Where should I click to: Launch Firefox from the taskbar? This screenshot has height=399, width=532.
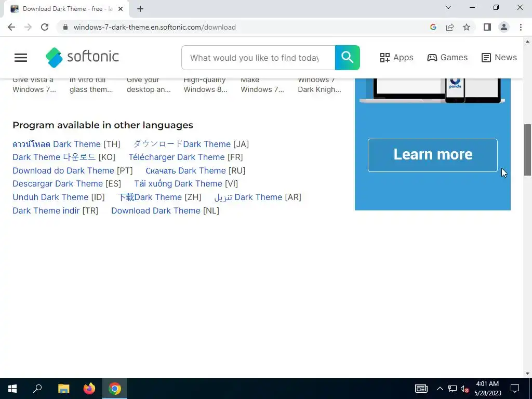(89, 389)
